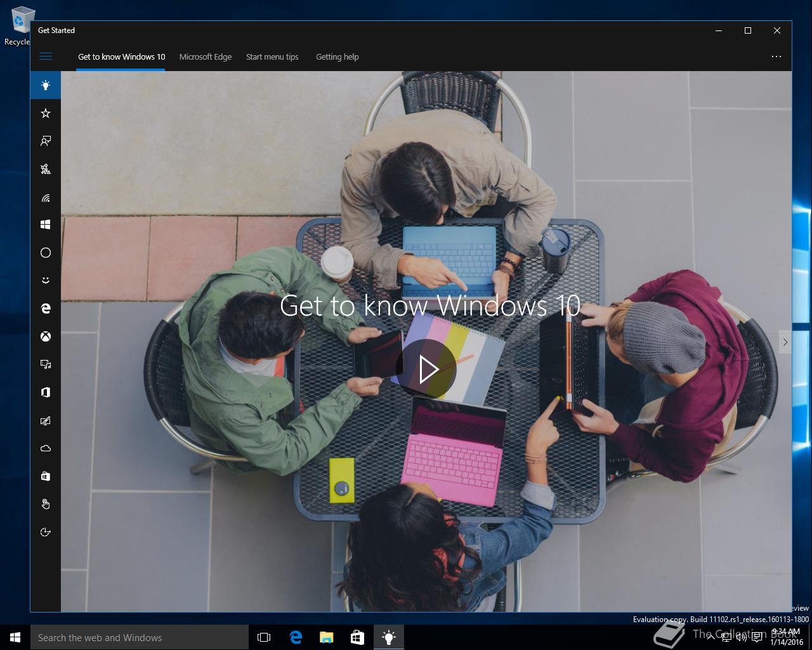The image size is (812, 650).
Task: Open the Store shopping bag sidebar section
Action: tap(46, 476)
